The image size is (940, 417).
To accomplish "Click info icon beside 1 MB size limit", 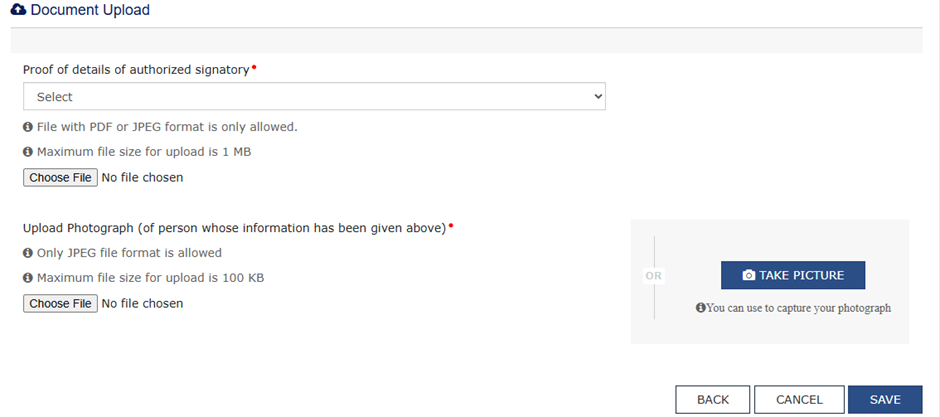I will coord(28,152).
